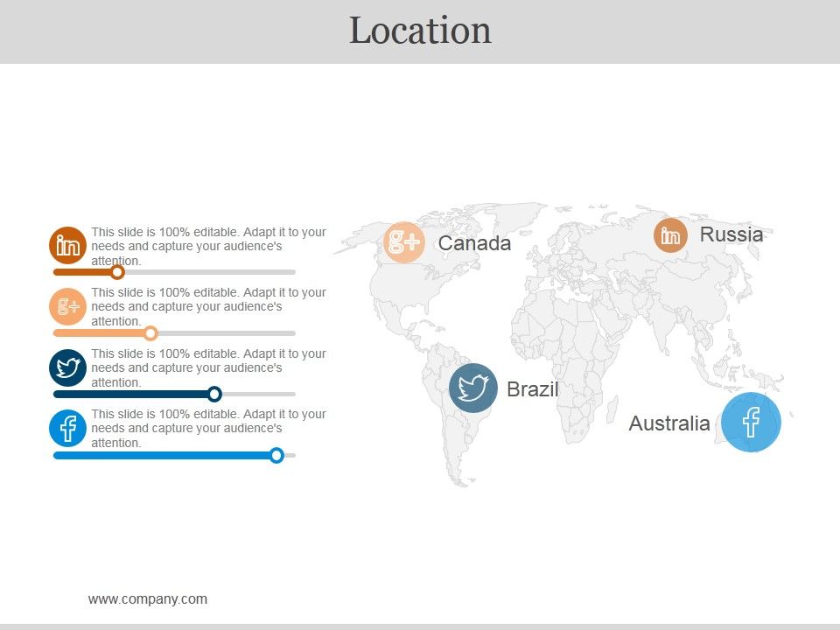This screenshot has width=840, height=630.
Task: Click the light blue Facebook slider handle
Action: (276, 455)
